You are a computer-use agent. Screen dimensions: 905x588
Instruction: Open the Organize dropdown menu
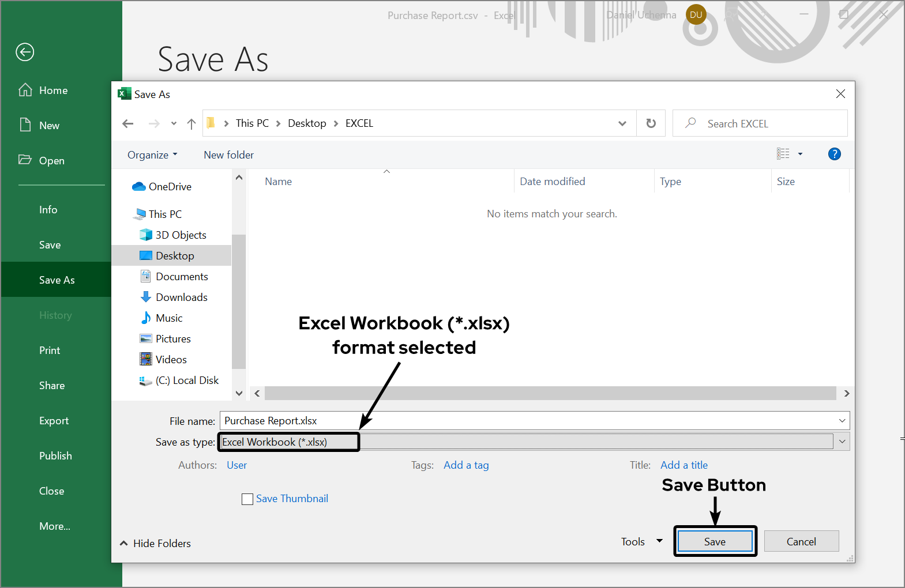pyautogui.click(x=152, y=154)
